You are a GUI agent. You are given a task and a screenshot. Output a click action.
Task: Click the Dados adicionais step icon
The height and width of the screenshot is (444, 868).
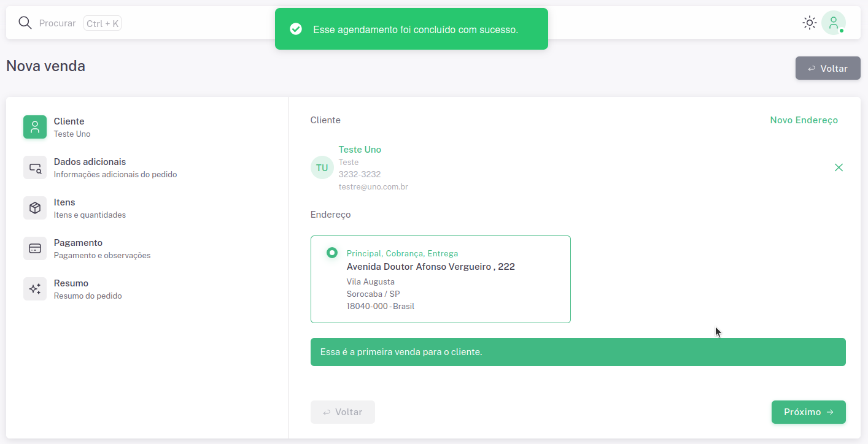click(x=35, y=167)
